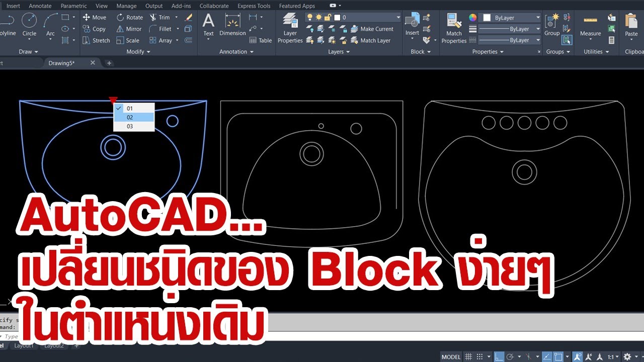This screenshot has width=644, height=362.
Task: Choose the Copy tool in Modify panel
Action: (94, 29)
